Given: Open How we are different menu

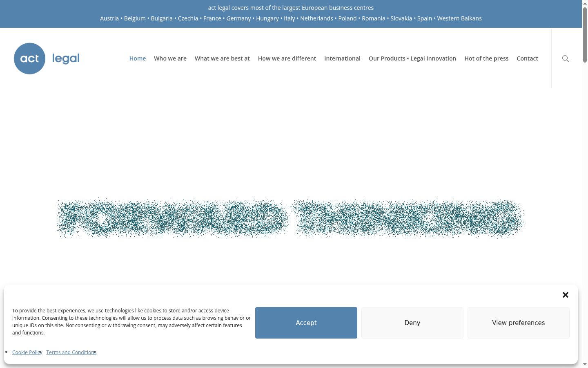Looking at the screenshot, I should point(287,58).
